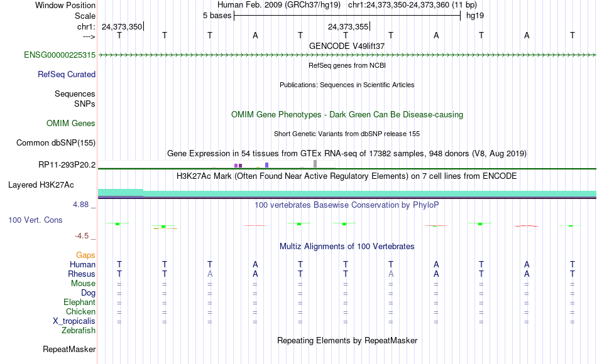Select the X_tropicalis species row label
The width and height of the screenshot is (597, 364).
pyautogui.click(x=74, y=321)
